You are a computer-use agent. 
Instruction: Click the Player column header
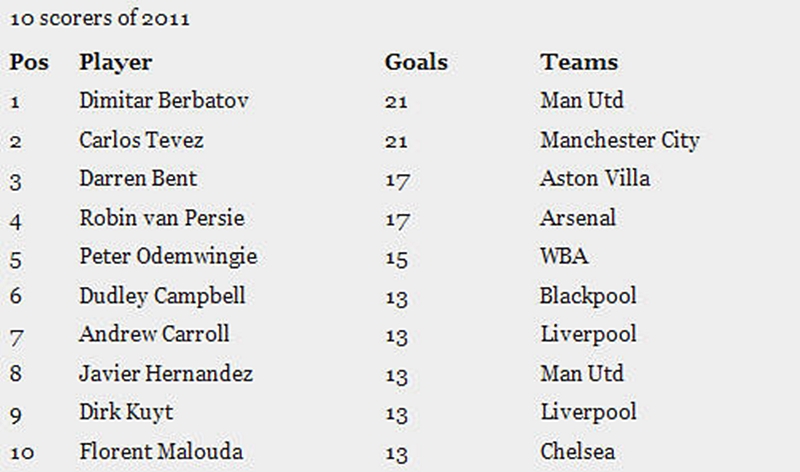tap(116, 63)
